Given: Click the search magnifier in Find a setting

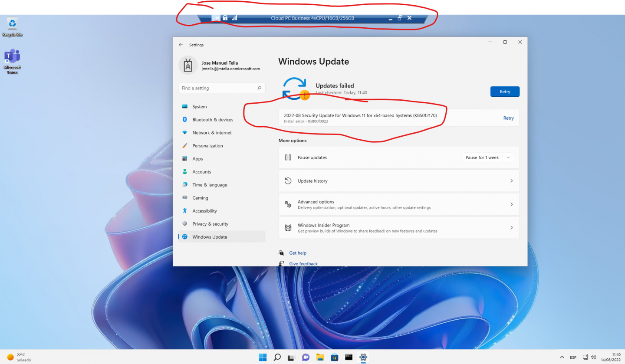Looking at the screenshot, I should [x=260, y=88].
